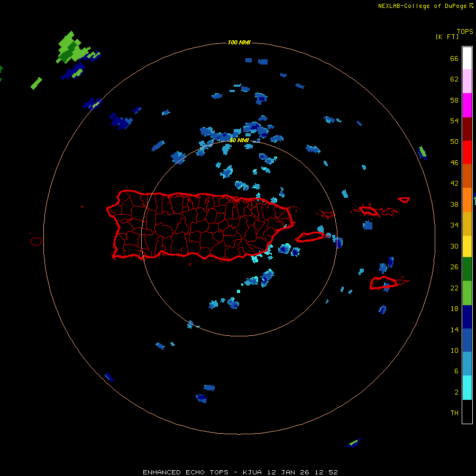Click the orange 42 kft legend swatch
The width and height of the screenshot is (476, 476).
(467, 199)
